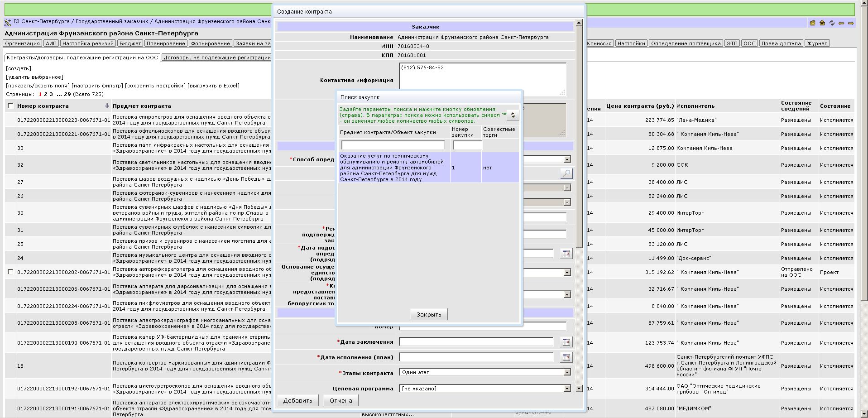Screen dimensions: 868x418
Task: Click the refresh search icon in Поиск закупок
Action: point(513,115)
